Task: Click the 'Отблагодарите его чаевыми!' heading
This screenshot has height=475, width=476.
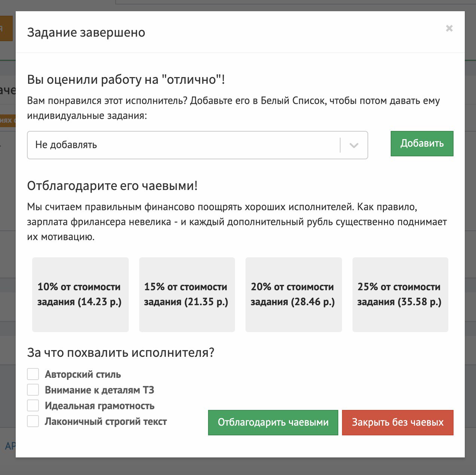Action: pyautogui.click(x=112, y=186)
